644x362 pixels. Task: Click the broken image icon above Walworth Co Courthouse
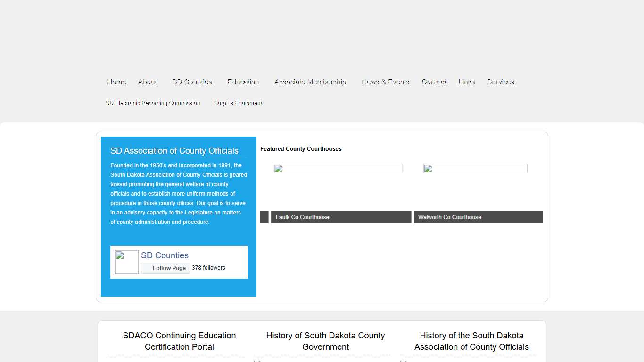coord(427,168)
